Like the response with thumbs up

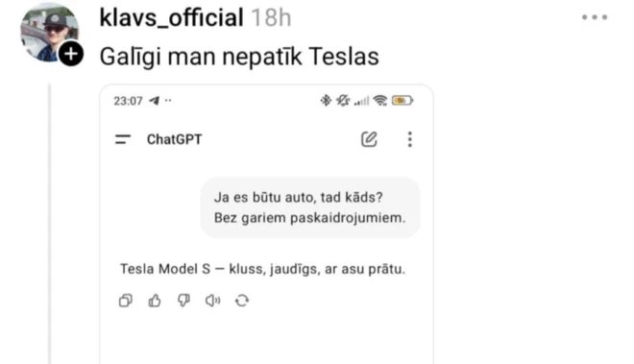pos(155,301)
